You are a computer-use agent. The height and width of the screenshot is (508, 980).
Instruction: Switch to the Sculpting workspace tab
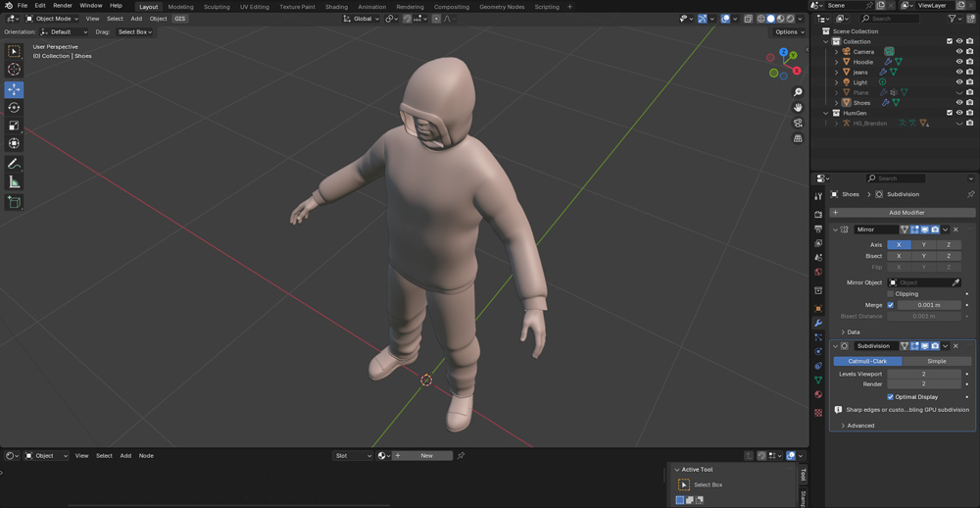pyautogui.click(x=217, y=7)
